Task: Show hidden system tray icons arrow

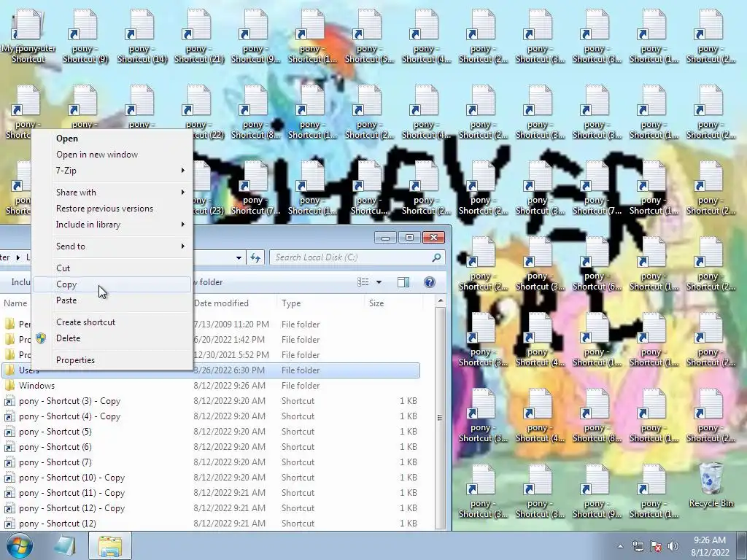Action: [x=620, y=546]
